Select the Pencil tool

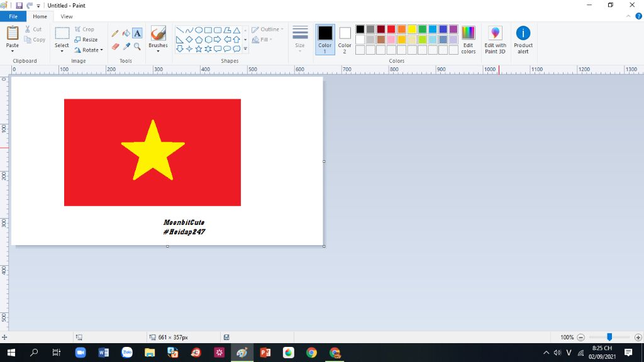pos(115,33)
